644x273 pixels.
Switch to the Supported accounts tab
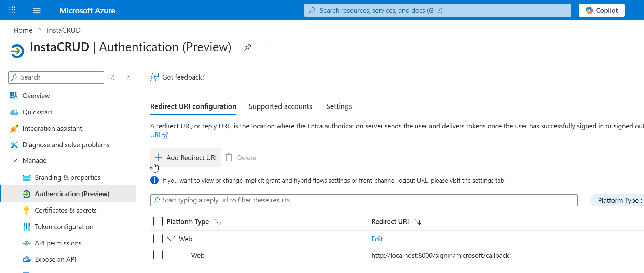(280, 106)
